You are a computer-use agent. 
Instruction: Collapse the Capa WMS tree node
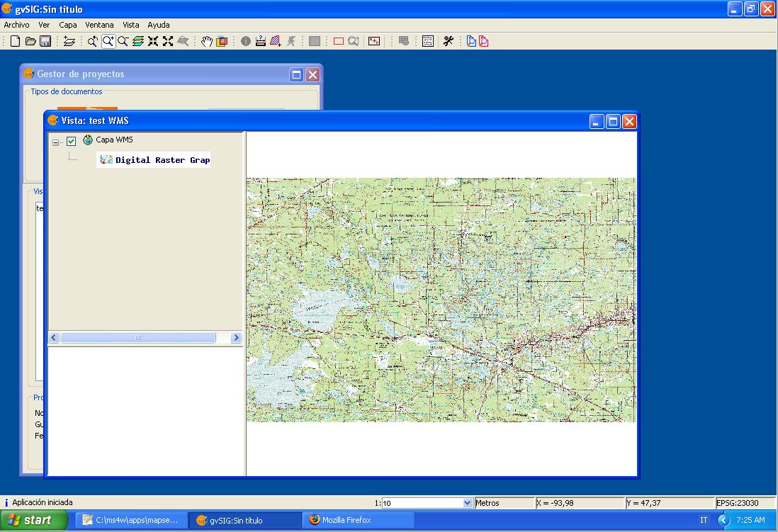tap(56, 142)
